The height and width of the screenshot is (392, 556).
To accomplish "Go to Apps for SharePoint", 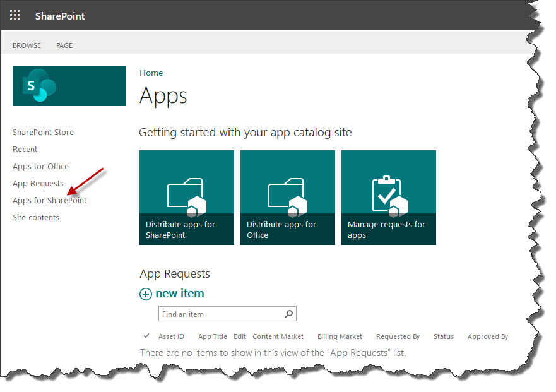I will 50,201.
